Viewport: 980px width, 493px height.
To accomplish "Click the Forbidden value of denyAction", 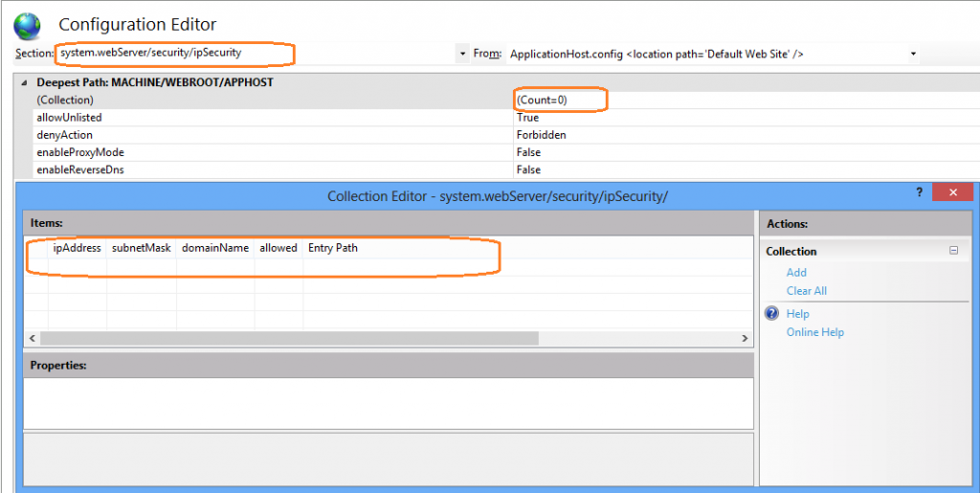I will [x=542, y=135].
